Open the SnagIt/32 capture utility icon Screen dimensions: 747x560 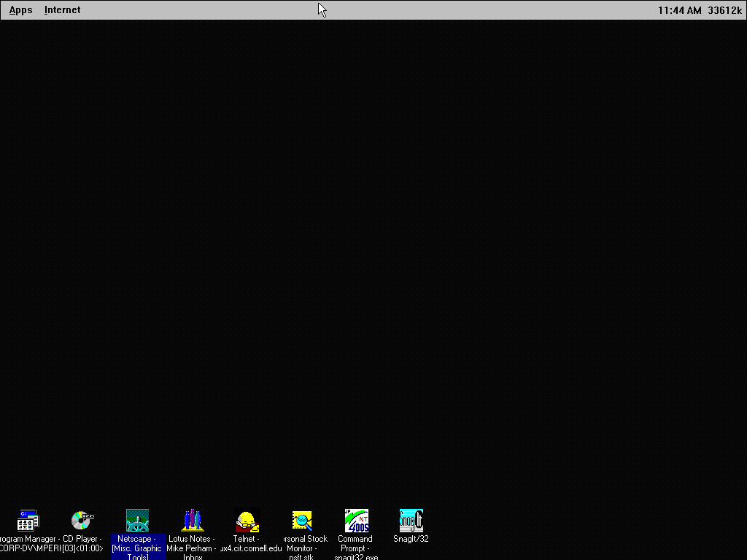click(x=410, y=520)
